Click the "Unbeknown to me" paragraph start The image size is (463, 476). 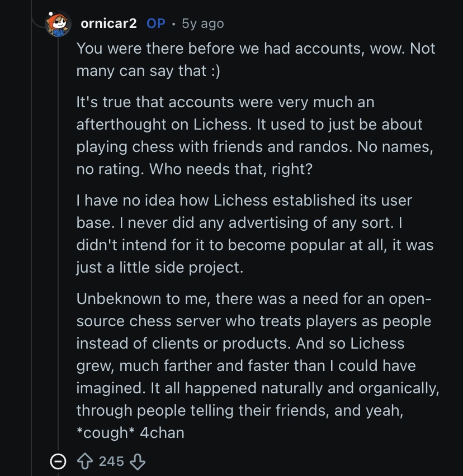tap(143, 298)
